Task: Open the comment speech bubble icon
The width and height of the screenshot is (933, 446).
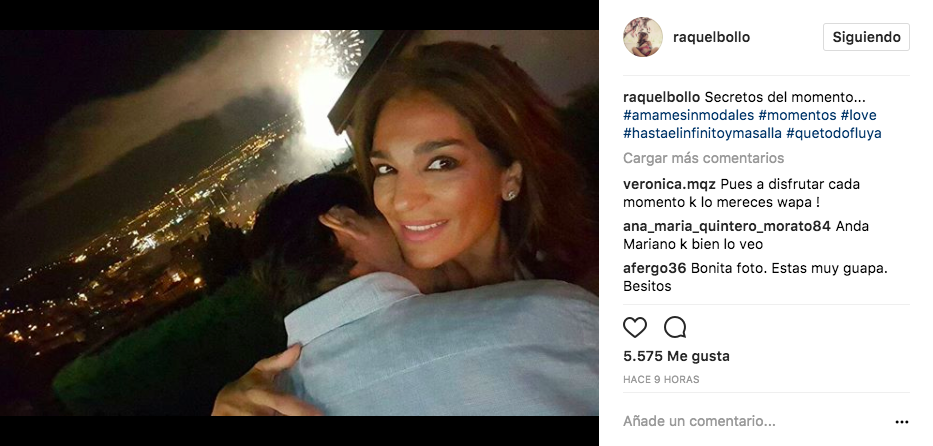Action: coord(675,327)
